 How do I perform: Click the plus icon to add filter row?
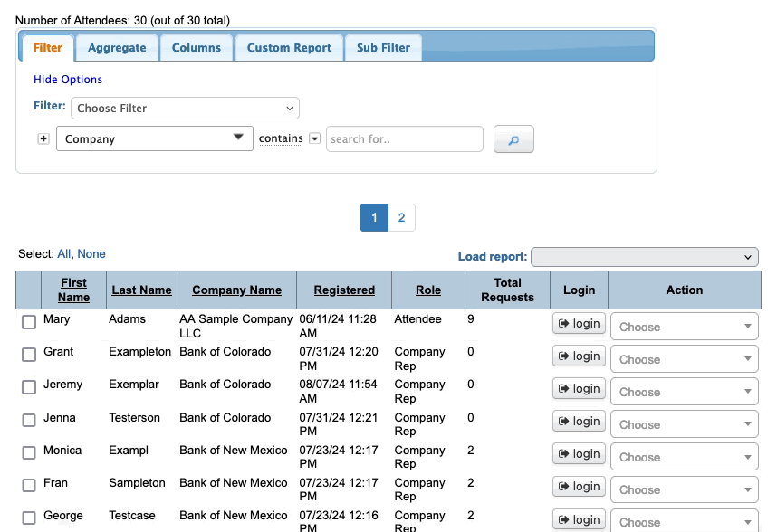click(x=43, y=138)
